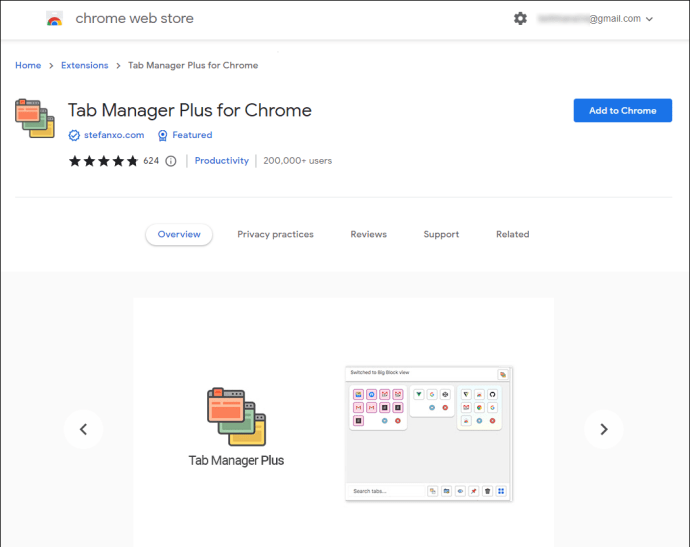The image size is (690, 547).
Task: Click the large Tab Manager Plus logo in the screenshot
Action: click(236, 416)
